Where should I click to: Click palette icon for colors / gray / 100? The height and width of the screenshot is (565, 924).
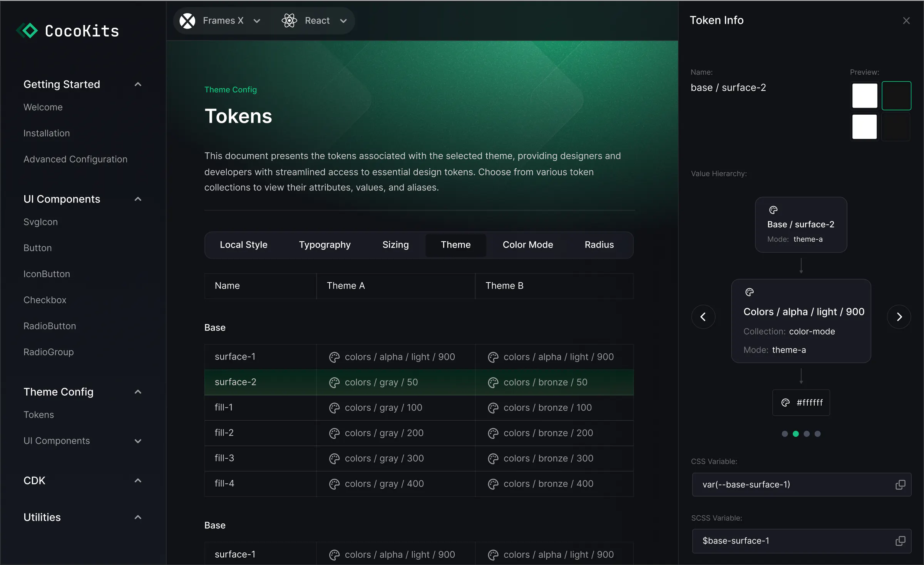pos(334,408)
